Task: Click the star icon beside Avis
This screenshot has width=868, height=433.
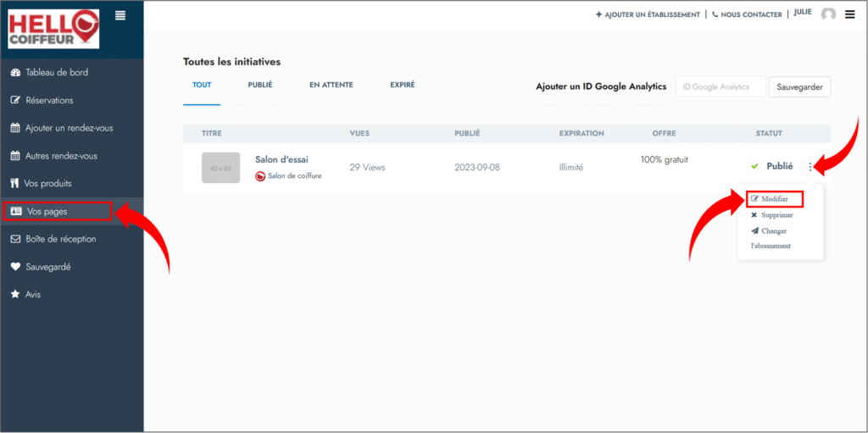Action: (x=15, y=295)
